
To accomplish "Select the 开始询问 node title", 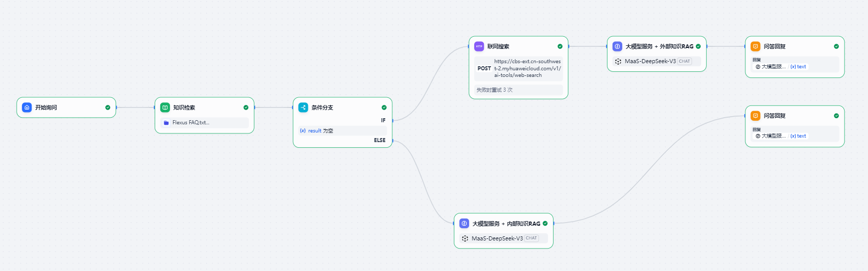I will (x=46, y=107).
